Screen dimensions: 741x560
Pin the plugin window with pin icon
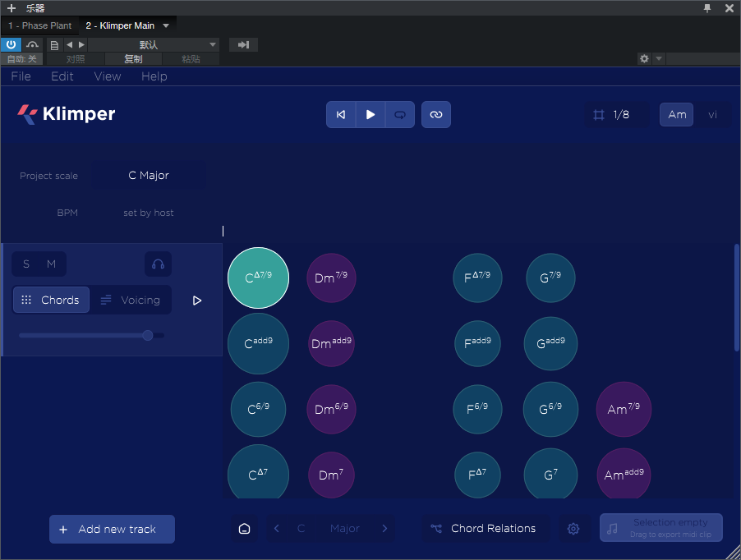707,8
